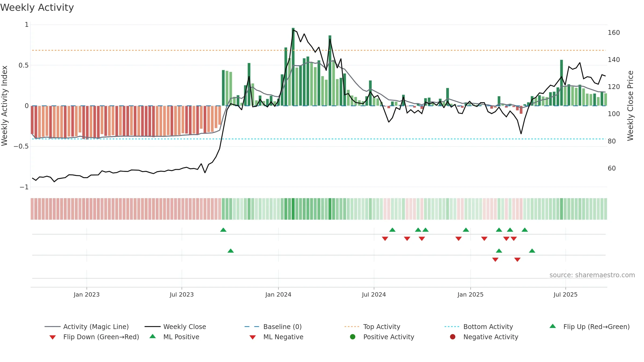The height and width of the screenshot is (362, 644).
Task: Click the Positive Activity green circle icon
Action: tap(353, 337)
